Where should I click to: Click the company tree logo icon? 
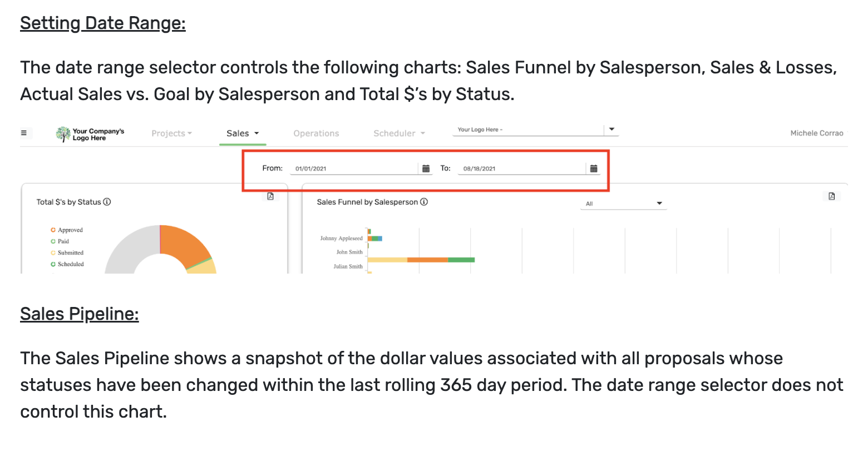click(x=63, y=133)
